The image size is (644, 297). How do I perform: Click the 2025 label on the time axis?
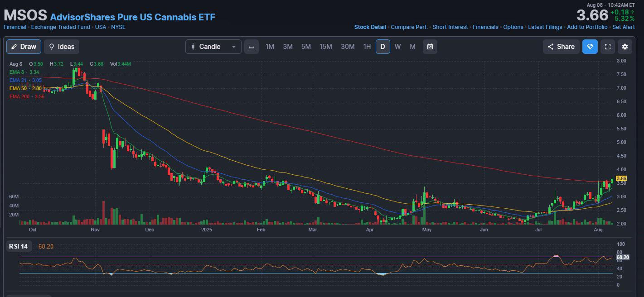pos(207,230)
